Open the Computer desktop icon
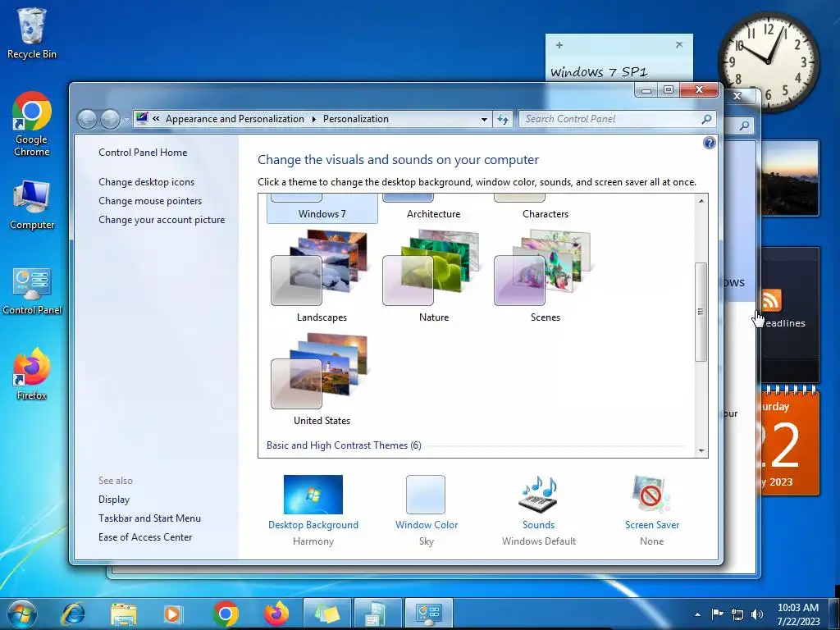The width and height of the screenshot is (840, 630). 32,205
